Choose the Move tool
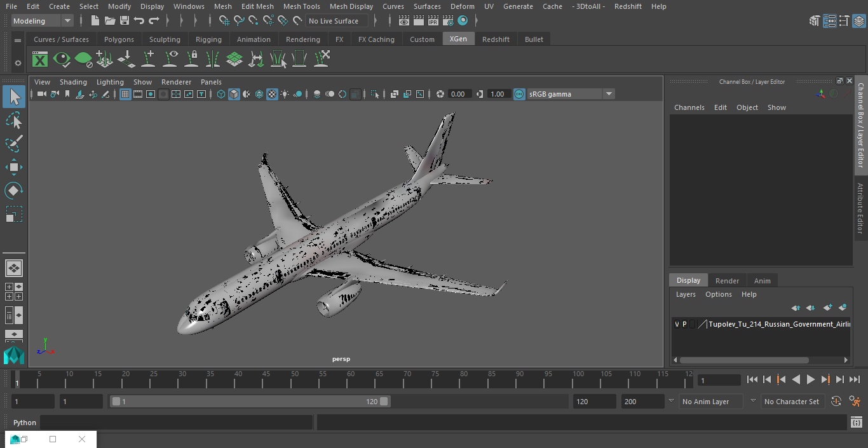This screenshot has height=448, width=868. click(14, 168)
